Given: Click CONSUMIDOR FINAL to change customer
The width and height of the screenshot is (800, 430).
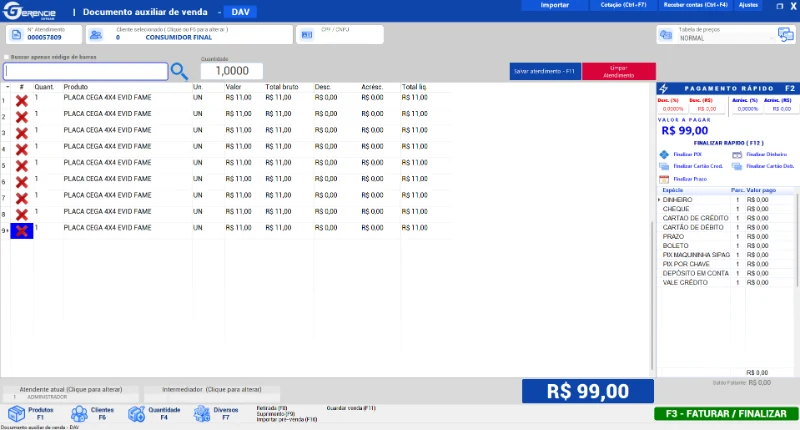Looking at the screenshot, I should point(179,38).
